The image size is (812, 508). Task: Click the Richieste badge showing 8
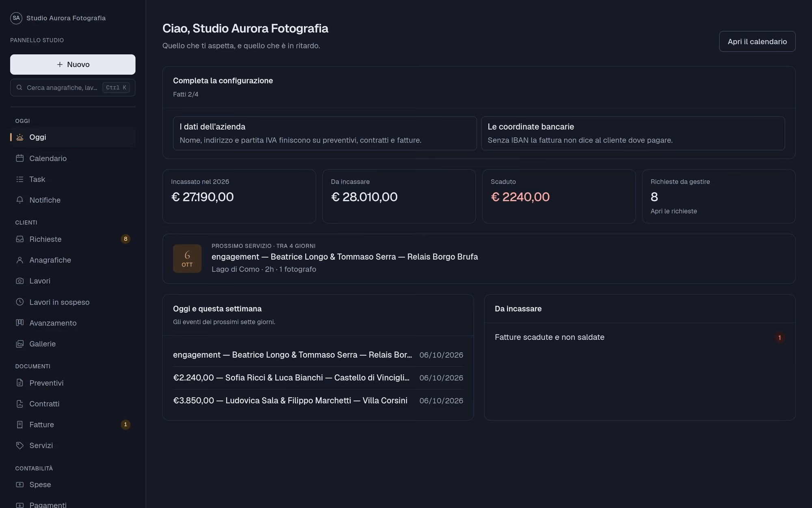125,239
